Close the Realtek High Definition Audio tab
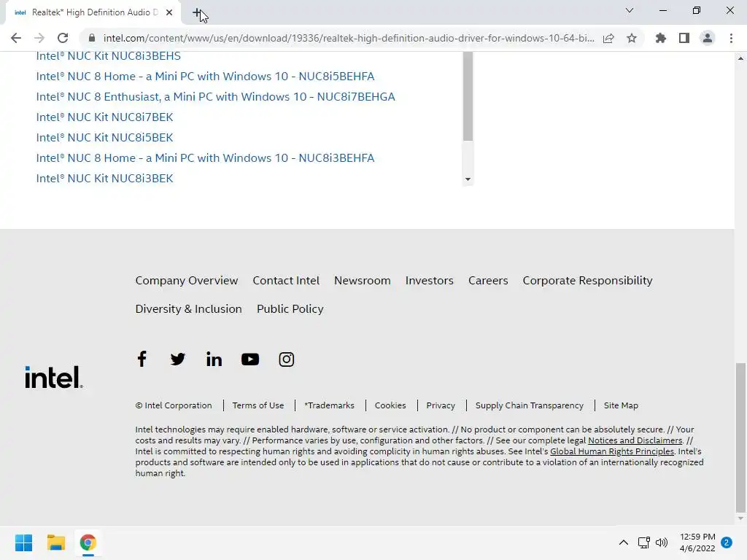The image size is (747, 560). 169,13
